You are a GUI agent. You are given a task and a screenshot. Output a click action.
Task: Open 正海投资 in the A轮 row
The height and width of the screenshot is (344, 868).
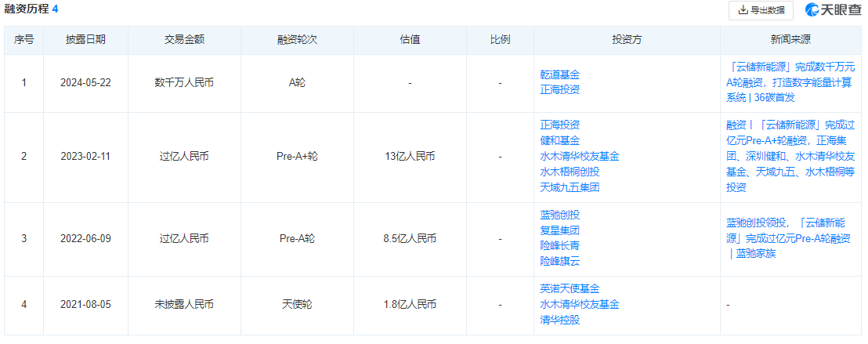pyautogui.click(x=559, y=90)
